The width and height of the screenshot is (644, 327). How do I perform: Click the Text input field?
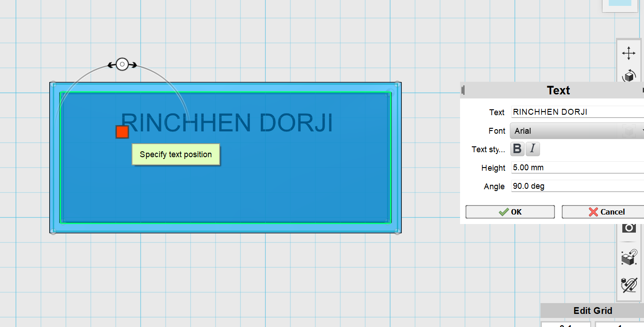[x=578, y=112]
